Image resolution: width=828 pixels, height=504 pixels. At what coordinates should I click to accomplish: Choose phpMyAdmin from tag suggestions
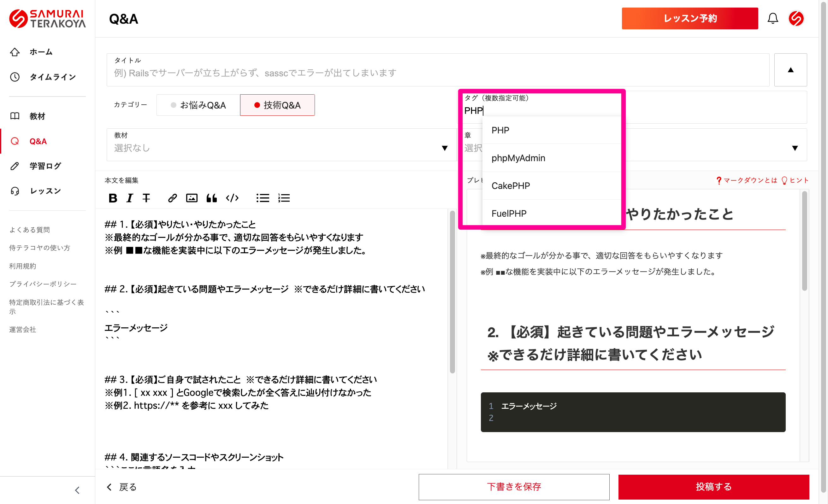[518, 158]
